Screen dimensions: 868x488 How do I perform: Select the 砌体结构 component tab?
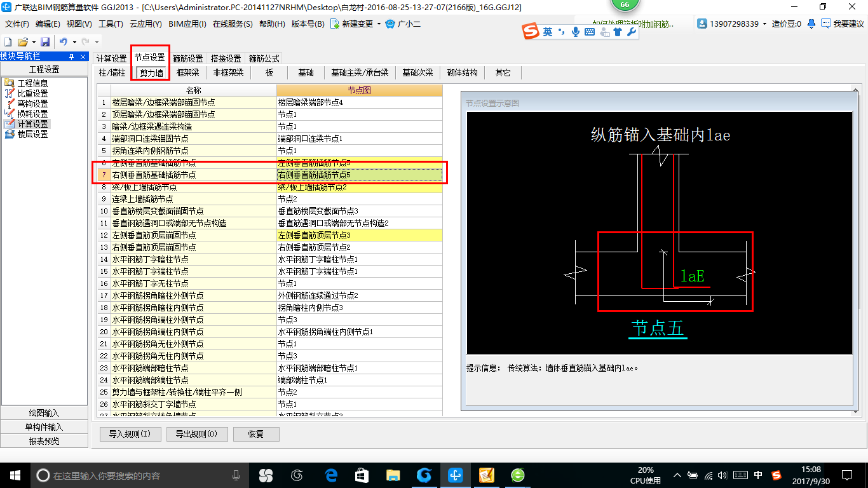tap(463, 72)
